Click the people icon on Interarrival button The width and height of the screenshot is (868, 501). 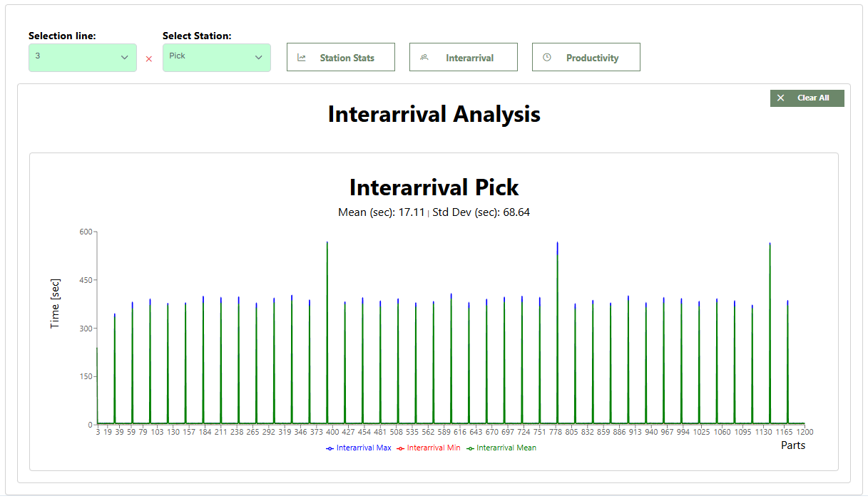424,58
